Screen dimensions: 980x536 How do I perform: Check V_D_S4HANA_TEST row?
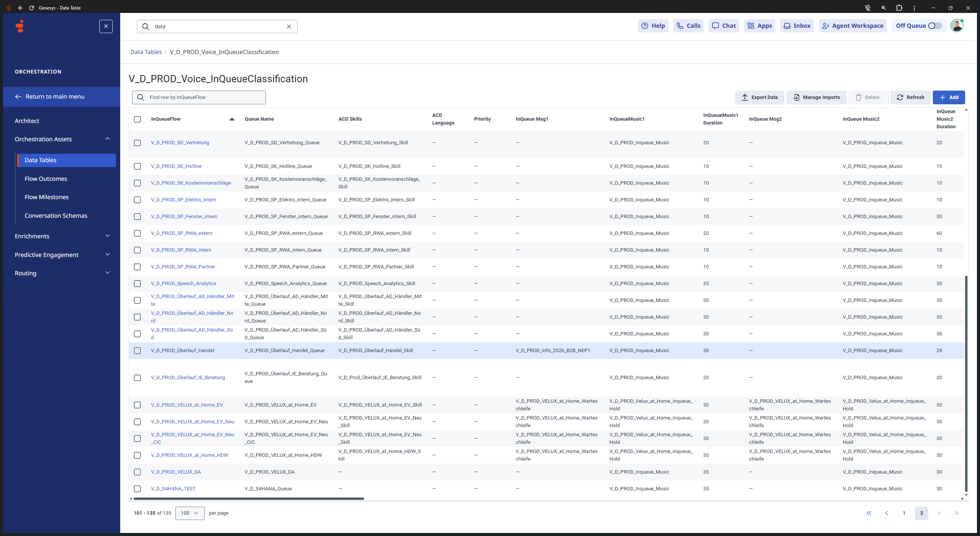137,489
